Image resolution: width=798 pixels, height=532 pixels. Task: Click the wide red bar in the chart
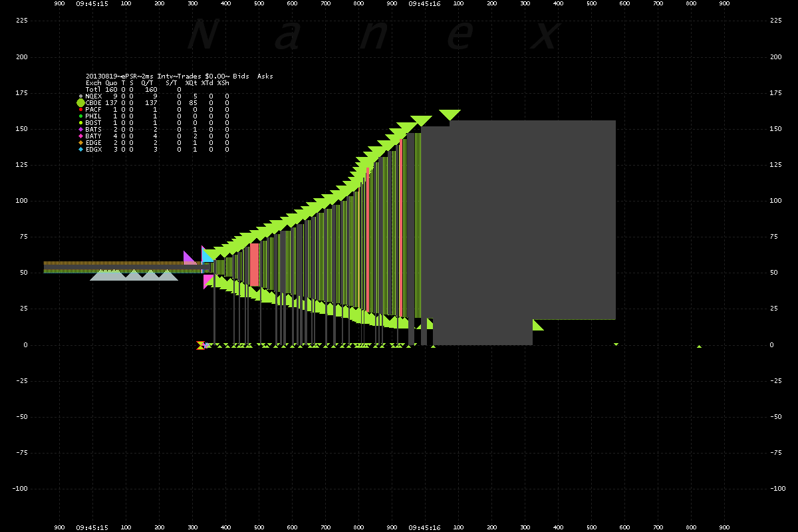(x=255, y=265)
